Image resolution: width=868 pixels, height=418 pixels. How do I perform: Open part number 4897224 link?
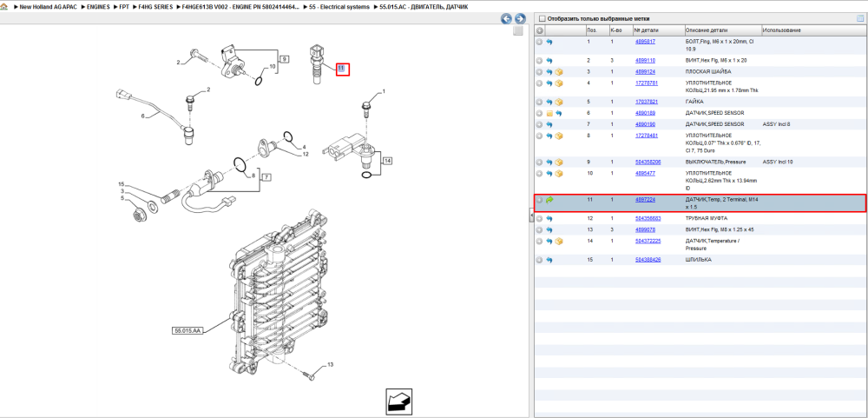click(x=645, y=200)
